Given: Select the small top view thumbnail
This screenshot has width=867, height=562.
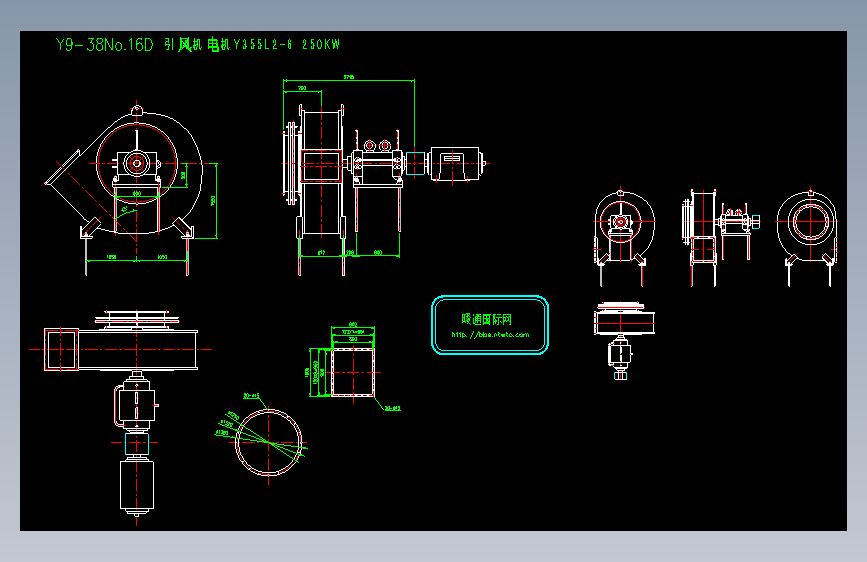Looking at the screenshot, I should click(624, 340).
